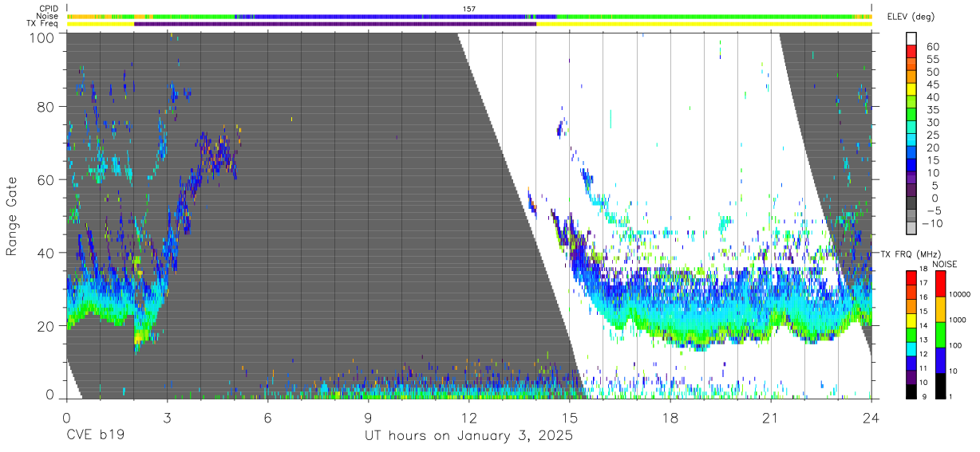
Task: Click the 100 tick on Range Gate axis
Action: click(x=42, y=37)
